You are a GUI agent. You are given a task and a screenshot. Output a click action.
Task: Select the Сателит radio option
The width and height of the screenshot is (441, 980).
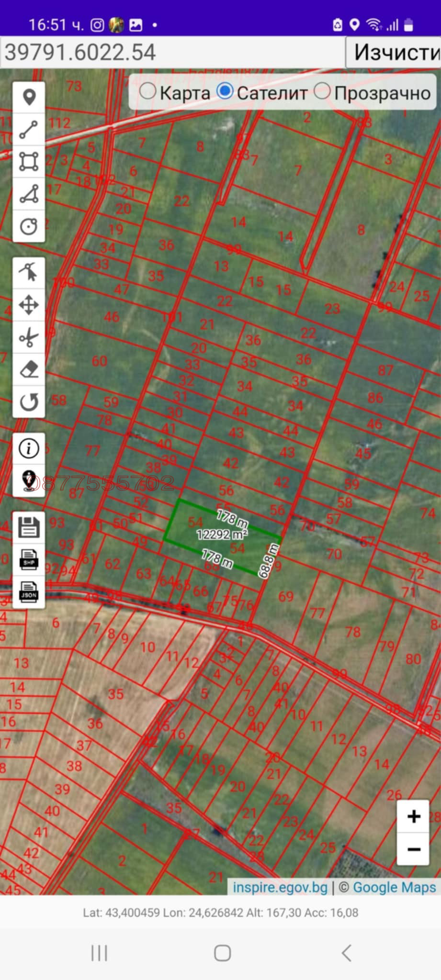coord(225,91)
